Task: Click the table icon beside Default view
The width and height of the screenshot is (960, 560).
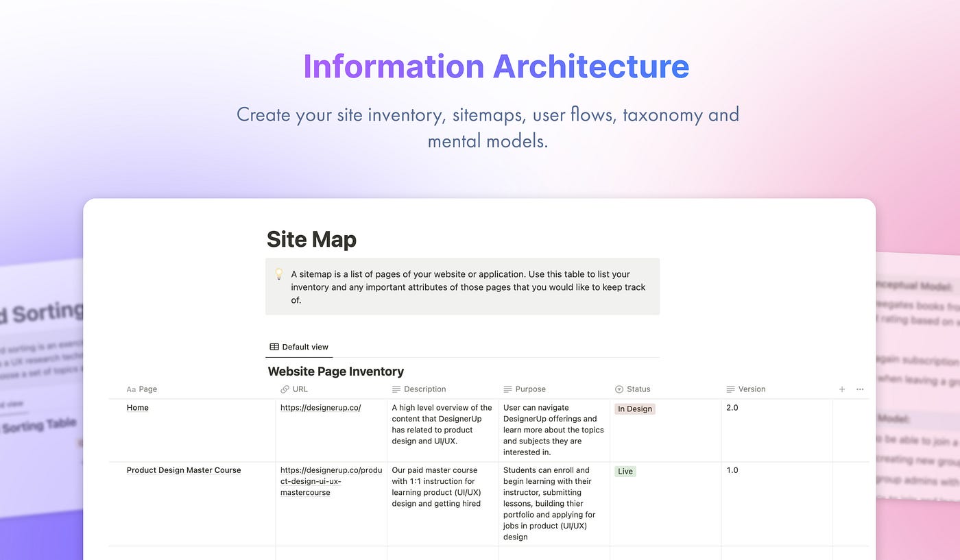Action: pos(274,347)
